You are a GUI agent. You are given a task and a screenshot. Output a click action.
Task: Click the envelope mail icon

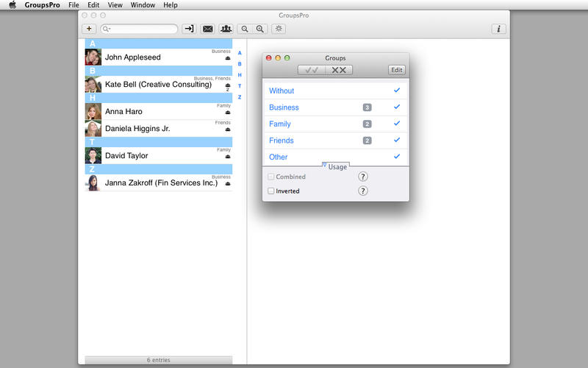[208, 29]
